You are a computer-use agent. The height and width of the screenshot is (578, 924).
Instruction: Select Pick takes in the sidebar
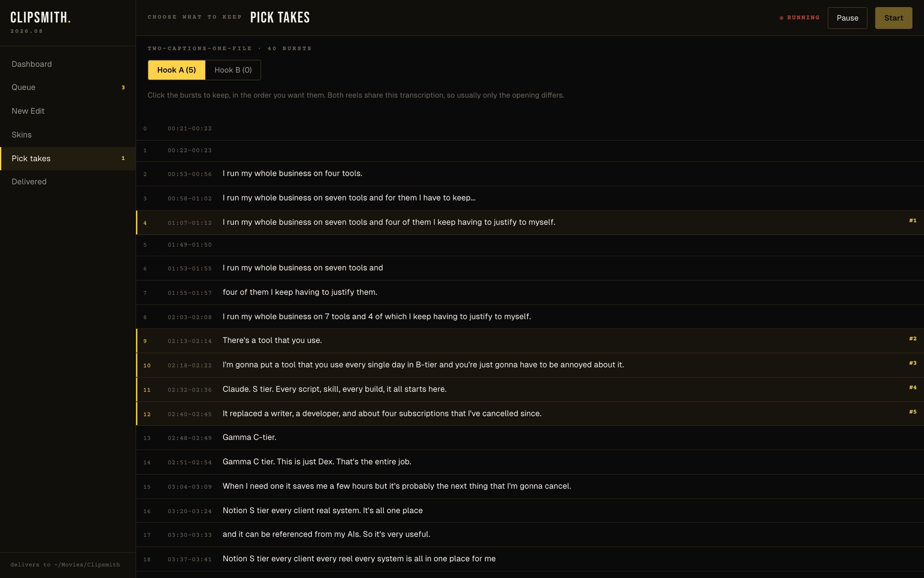pos(68,158)
